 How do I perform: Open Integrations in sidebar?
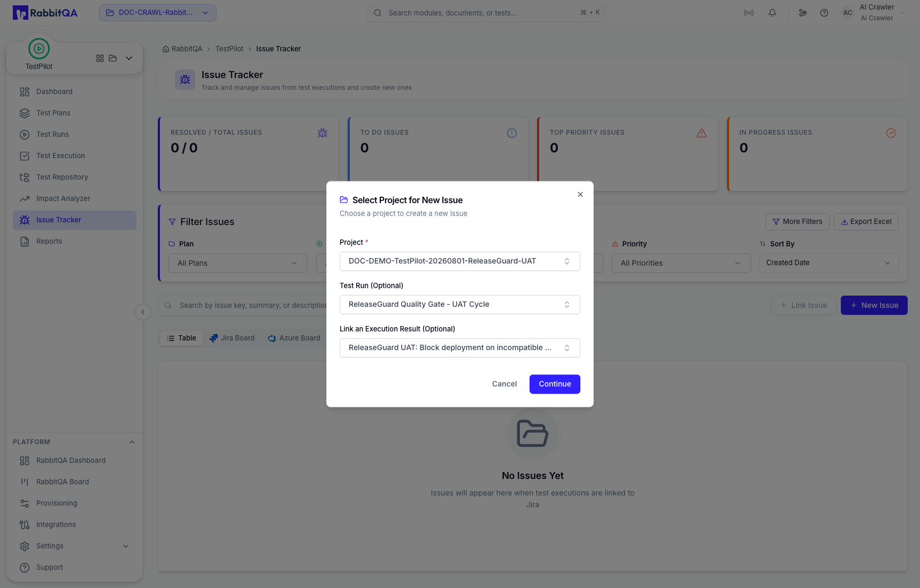point(74,525)
